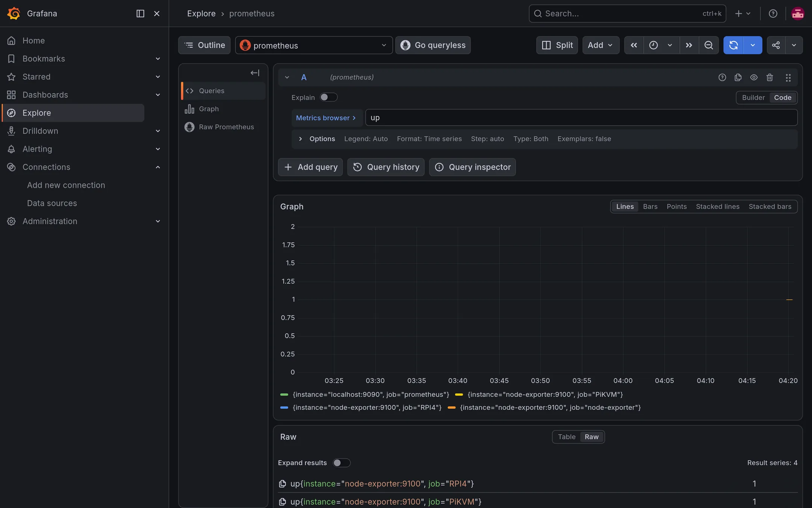Click the Add query button
This screenshot has height=508, width=812.
(310, 167)
